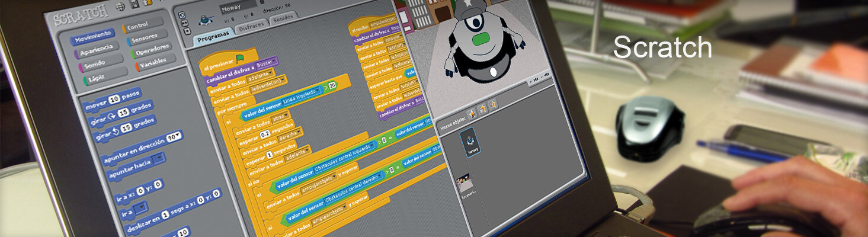
Task: Click the save project floppy icon
Action: click(x=134, y=5)
